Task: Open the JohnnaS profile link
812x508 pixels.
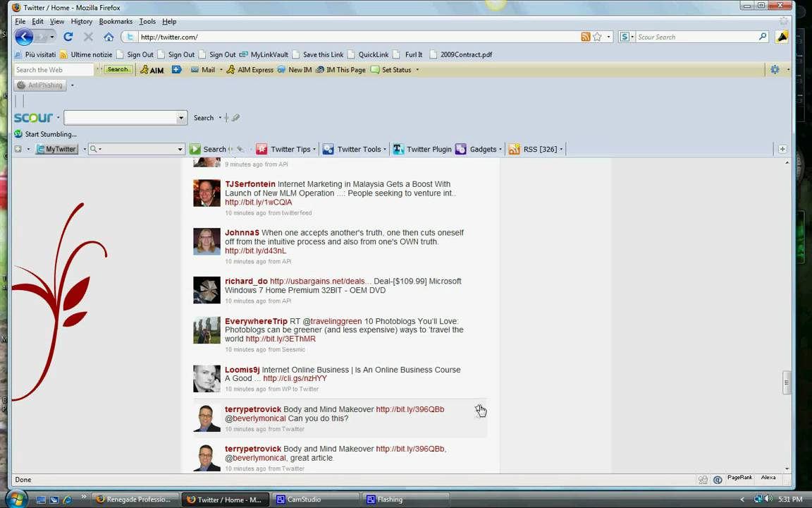Action: pyautogui.click(x=242, y=233)
